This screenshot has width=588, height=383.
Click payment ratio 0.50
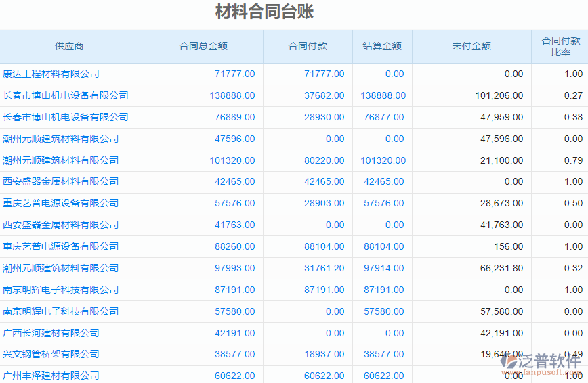point(573,203)
